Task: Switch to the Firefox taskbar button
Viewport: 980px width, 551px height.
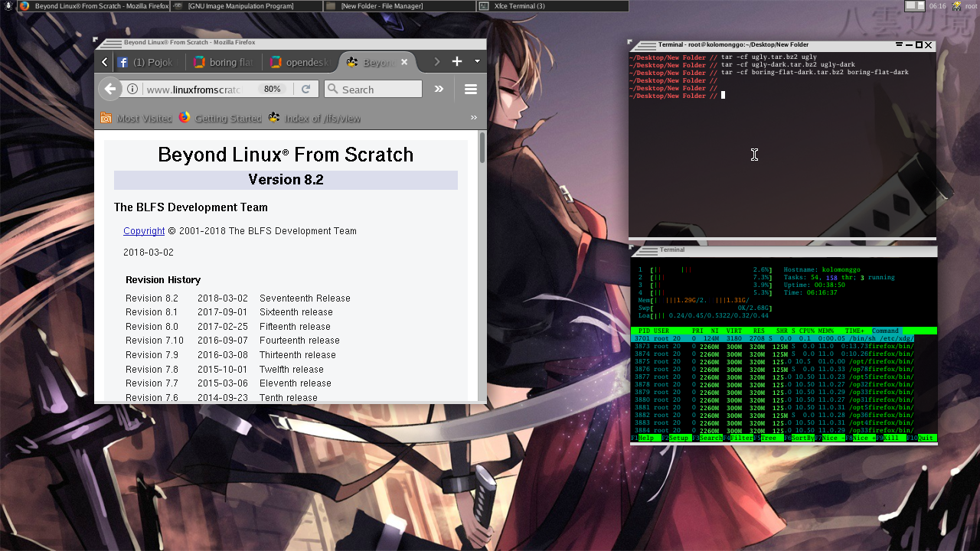Action: click(93, 5)
